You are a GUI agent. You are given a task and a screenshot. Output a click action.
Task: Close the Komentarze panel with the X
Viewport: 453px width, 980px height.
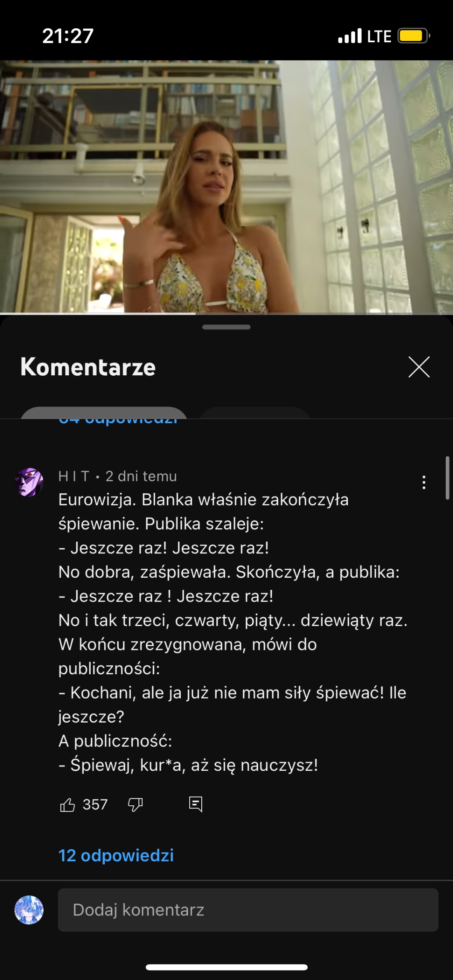click(419, 367)
